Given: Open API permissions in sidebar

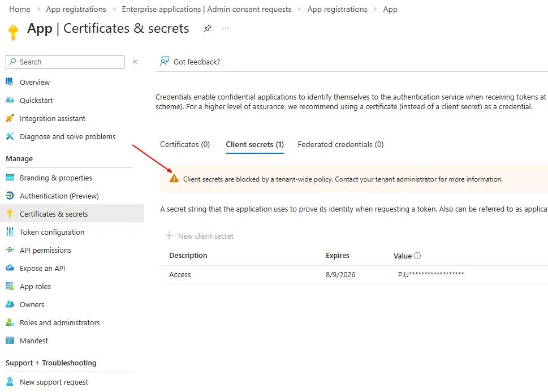Looking at the screenshot, I should point(45,250).
